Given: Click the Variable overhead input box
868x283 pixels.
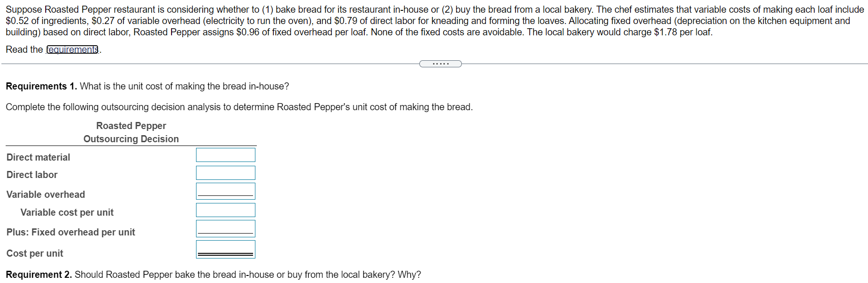Looking at the screenshot, I should (225, 191).
